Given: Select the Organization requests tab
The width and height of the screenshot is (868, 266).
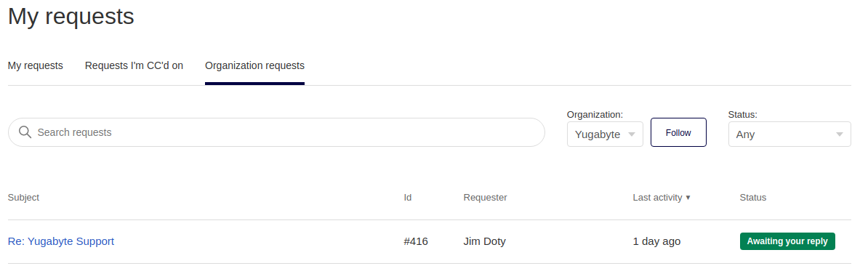Looking at the screenshot, I should click(x=254, y=66).
